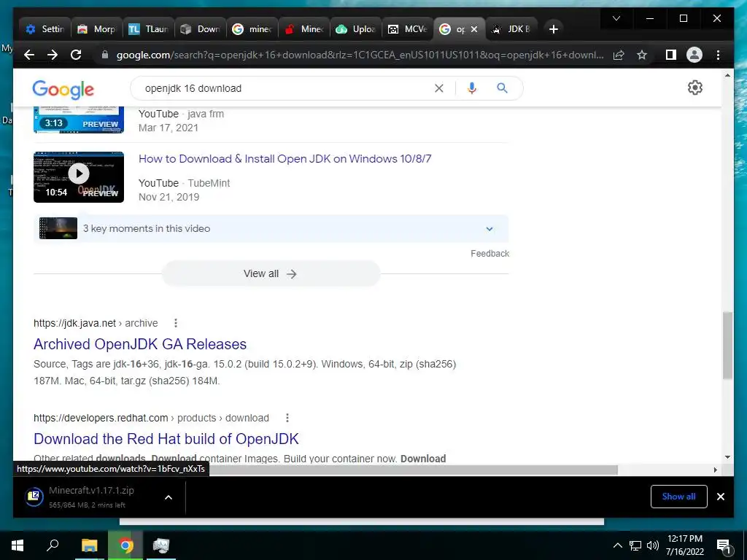Open How to Download & Install Open JDK video

point(285,158)
